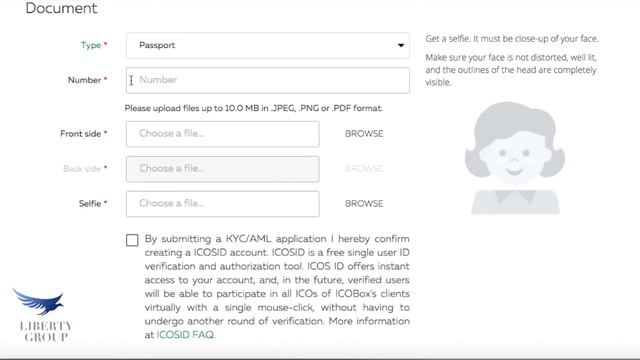This screenshot has width=640, height=360.
Task: Click the 'Front side' field label
Action: pyautogui.click(x=80, y=134)
